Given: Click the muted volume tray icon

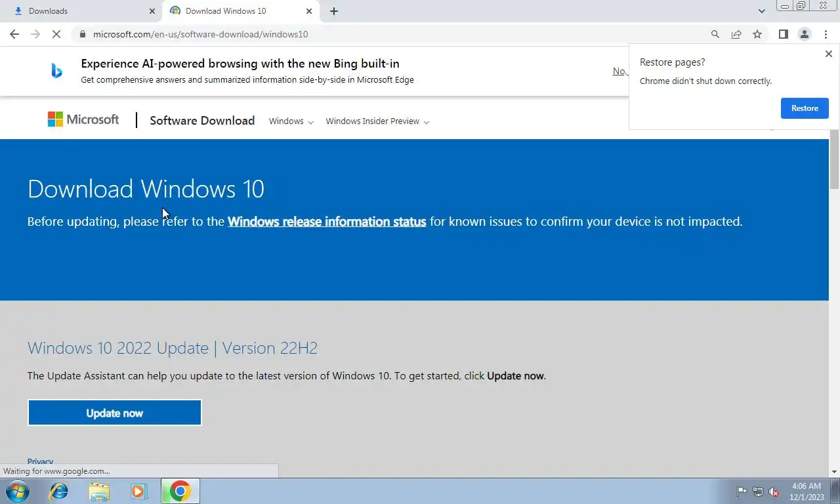Looking at the screenshot, I should [774, 492].
